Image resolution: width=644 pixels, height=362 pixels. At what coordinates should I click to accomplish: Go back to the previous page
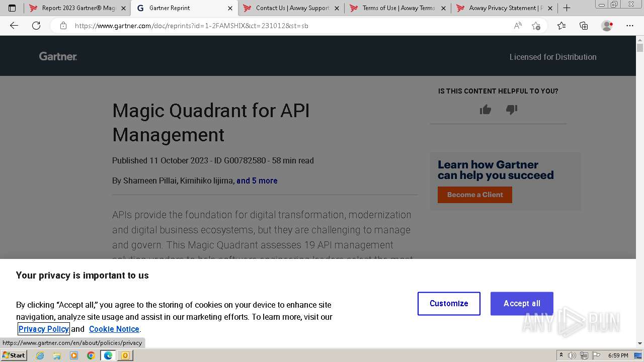pyautogui.click(x=14, y=26)
